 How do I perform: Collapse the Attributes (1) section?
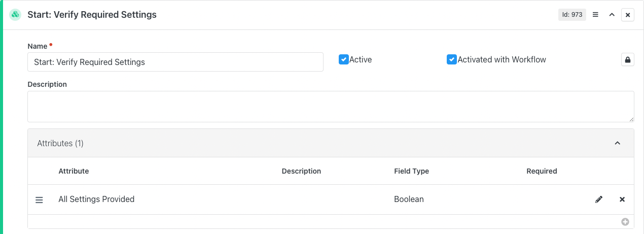point(618,143)
